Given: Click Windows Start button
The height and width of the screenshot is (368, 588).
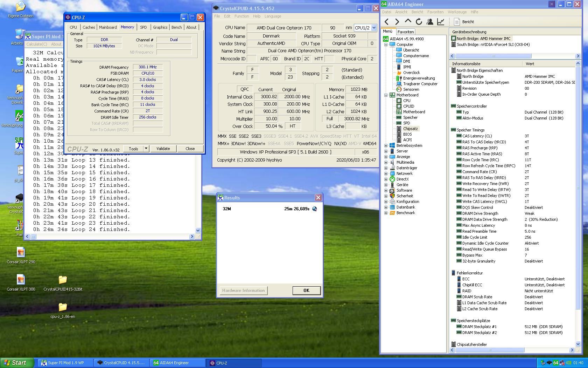Looking at the screenshot, I should tap(17, 363).
